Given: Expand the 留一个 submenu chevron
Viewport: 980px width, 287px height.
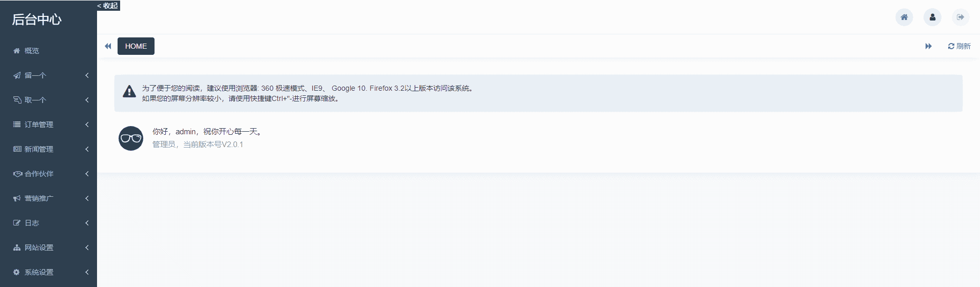Looking at the screenshot, I should (x=87, y=75).
